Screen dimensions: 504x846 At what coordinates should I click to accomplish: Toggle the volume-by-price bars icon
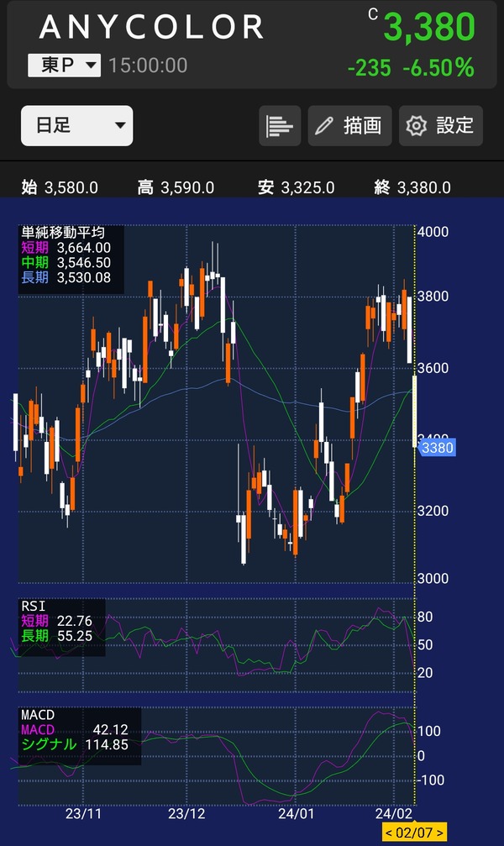[x=280, y=126]
